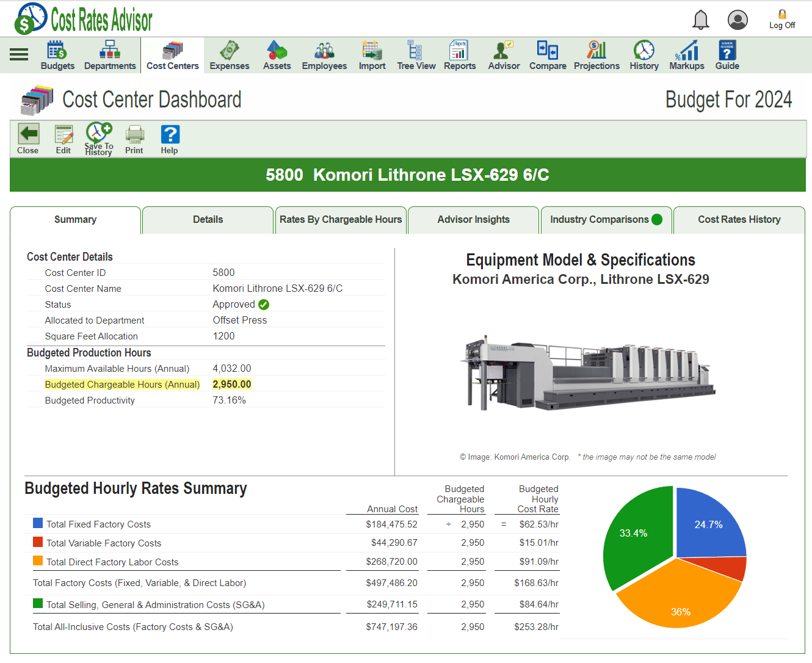Screen dimensions: 812x663
Task: Open the Advisor Insights tab
Action: [x=474, y=220]
